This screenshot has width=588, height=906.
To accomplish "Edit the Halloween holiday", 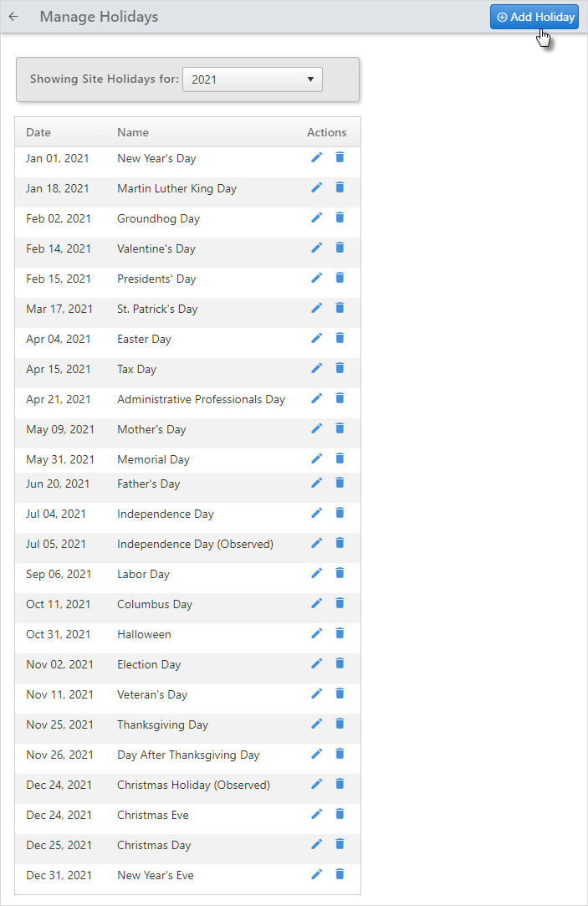I will 316,633.
